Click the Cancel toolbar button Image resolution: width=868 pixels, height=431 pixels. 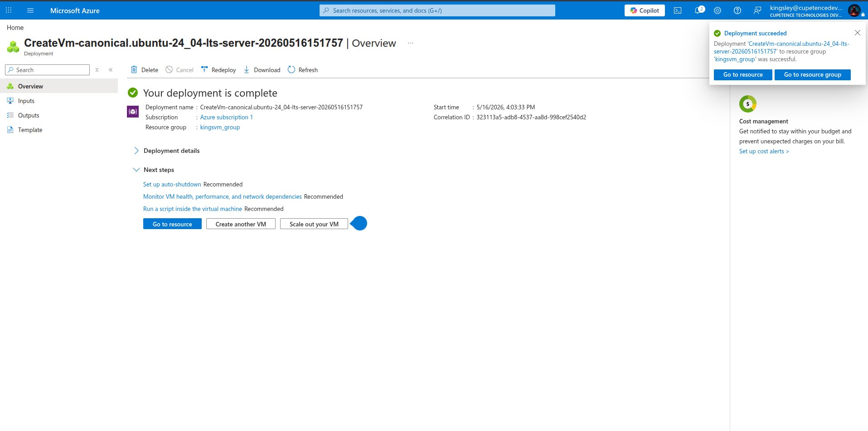click(179, 70)
